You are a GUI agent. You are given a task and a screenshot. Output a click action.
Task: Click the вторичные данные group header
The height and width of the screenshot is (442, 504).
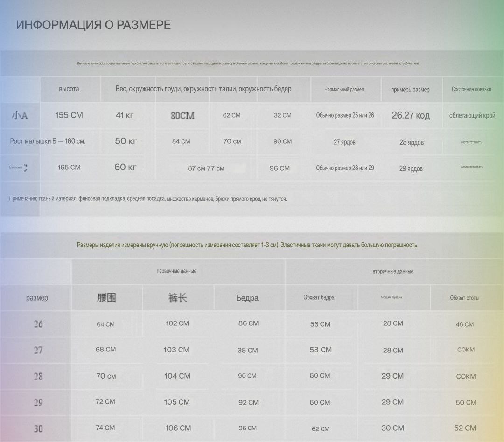(393, 271)
